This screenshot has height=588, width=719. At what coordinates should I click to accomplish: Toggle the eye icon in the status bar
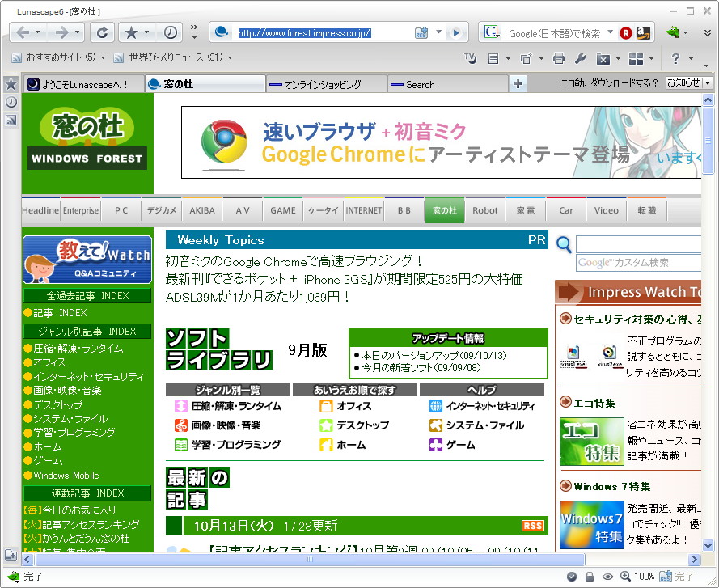[x=607, y=576]
